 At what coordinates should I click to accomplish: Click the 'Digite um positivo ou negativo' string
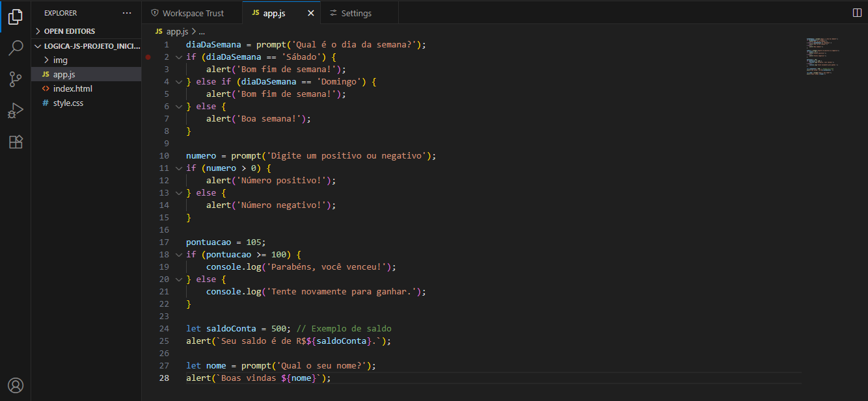pyautogui.click(x=346, y=156)
